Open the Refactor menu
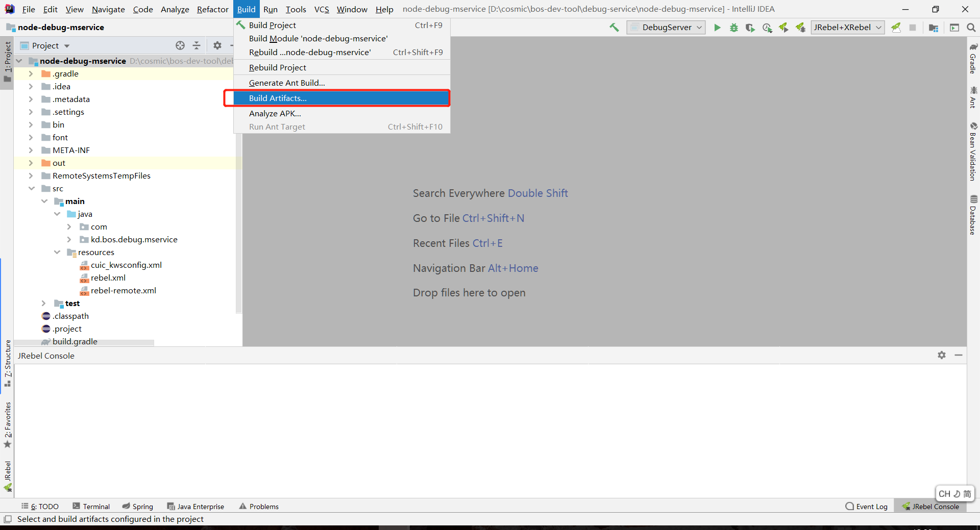The height and width of the screenshot is (530, 980). (213, 9)
